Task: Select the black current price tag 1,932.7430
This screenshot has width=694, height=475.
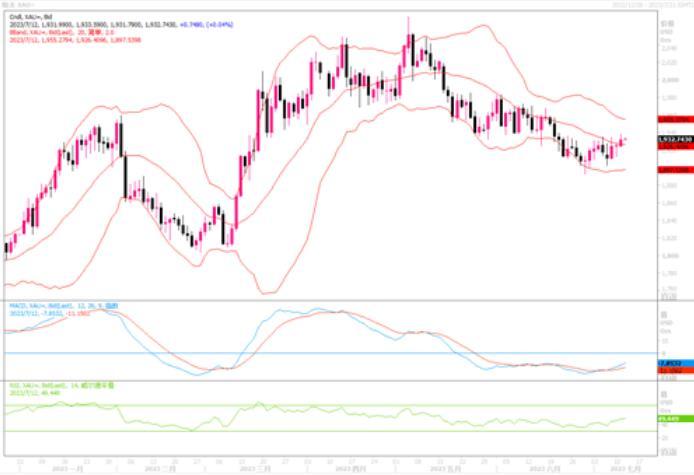Action: pos(673,138)
